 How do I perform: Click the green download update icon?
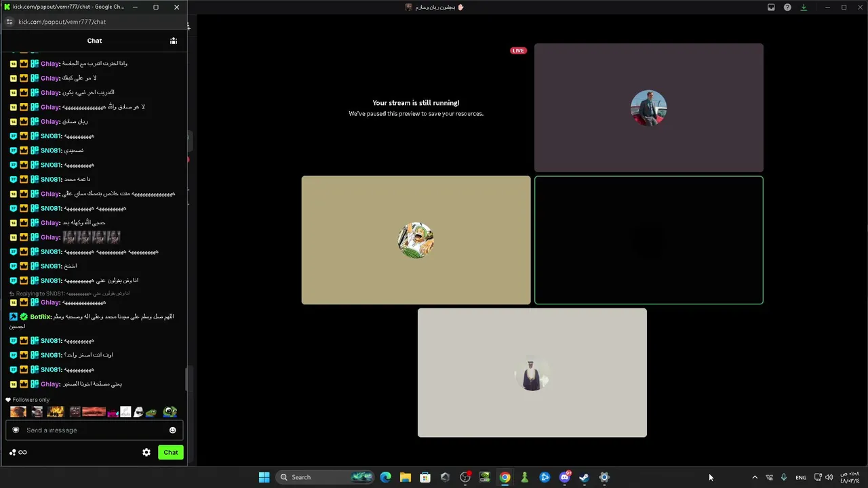point(804,7)
